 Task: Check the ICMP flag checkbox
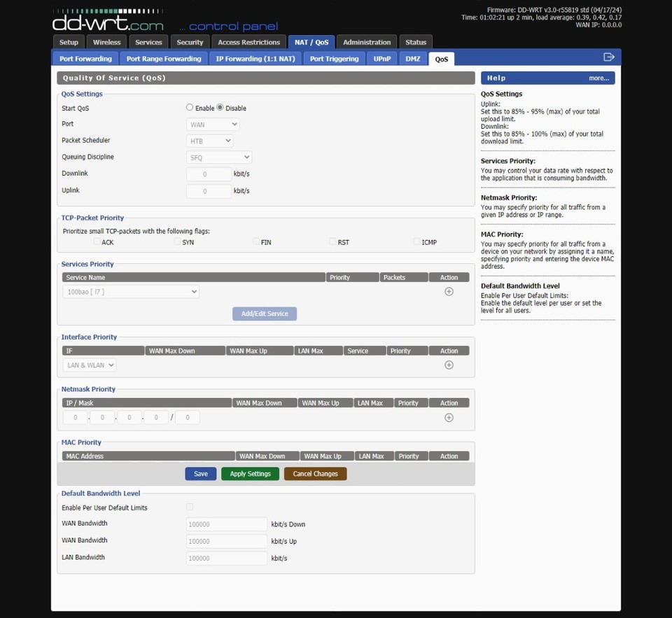[416, 241]
